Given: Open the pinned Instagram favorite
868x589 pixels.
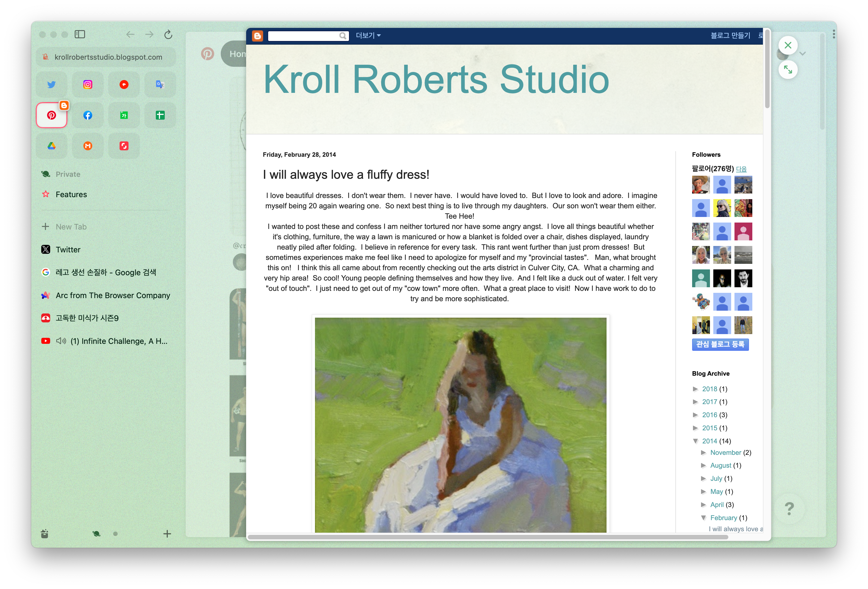Looking at the screenshot, I should 88,85.
